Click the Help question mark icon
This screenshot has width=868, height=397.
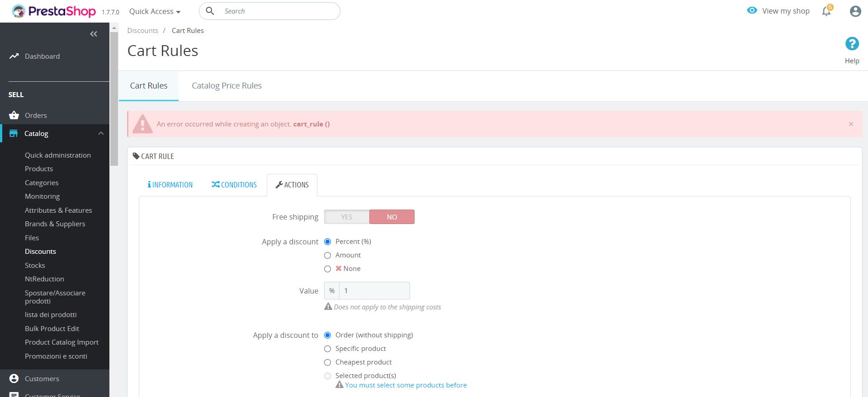pos(852,44)
